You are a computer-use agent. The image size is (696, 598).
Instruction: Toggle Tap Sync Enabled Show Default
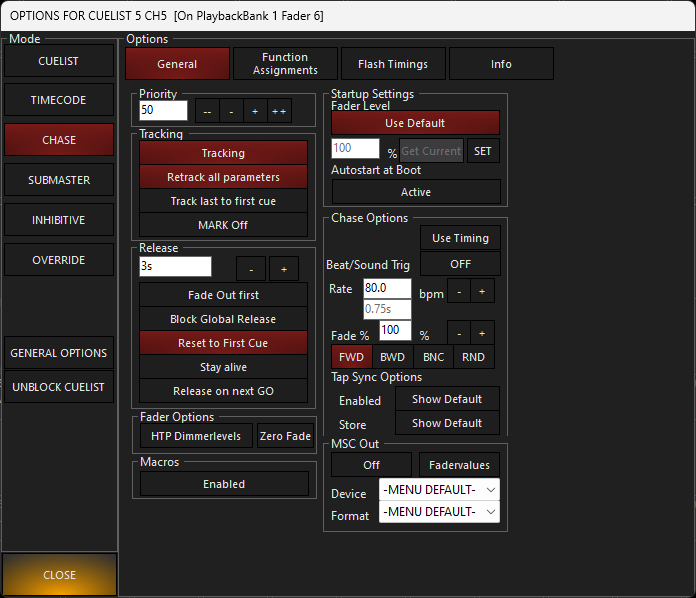(447, 399)
